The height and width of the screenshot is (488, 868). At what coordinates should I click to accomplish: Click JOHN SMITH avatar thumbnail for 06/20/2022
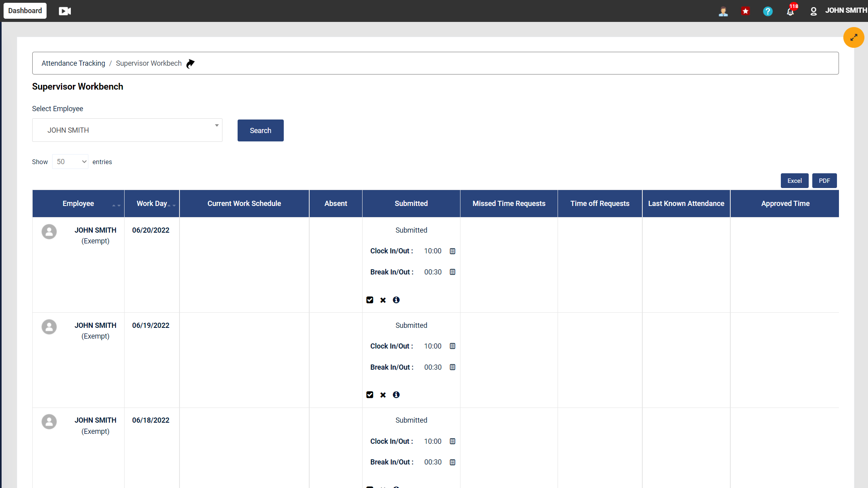(x=49, y=231)
